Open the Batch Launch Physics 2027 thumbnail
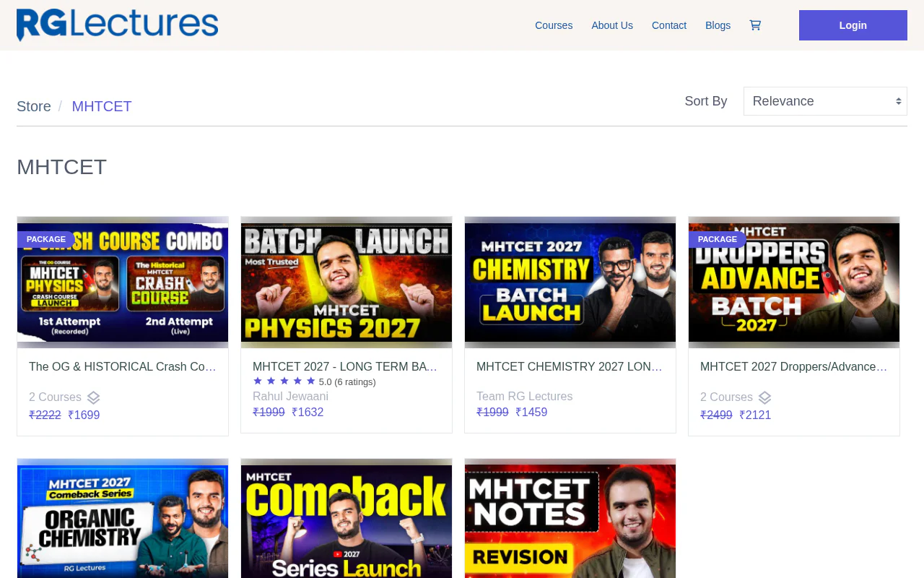Image resolution: width=924 pixels, height=578 pixels. pos(346,282)
